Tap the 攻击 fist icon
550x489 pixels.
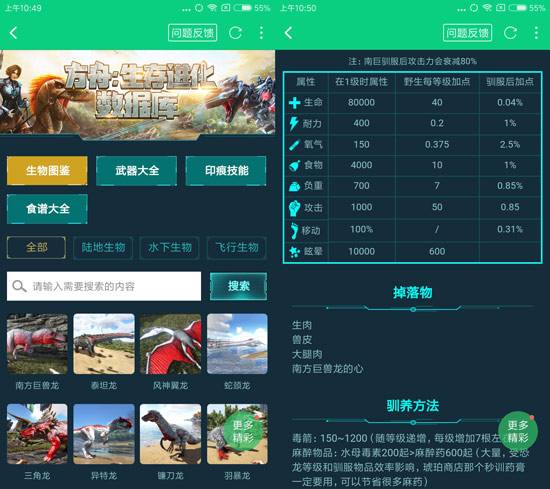click(x=294, y=208)
